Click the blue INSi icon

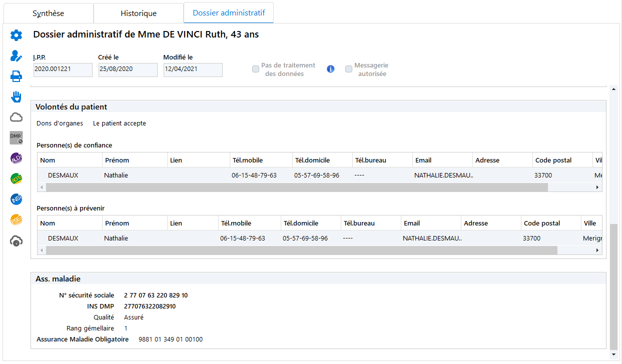(17, 199)
